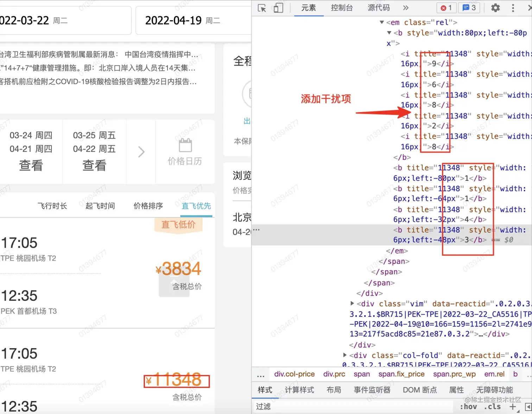Open the customize DevTools three-dot menu
532x414 pixels.
tap(513, 8)
